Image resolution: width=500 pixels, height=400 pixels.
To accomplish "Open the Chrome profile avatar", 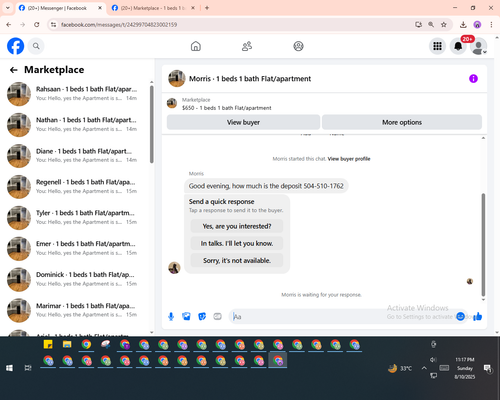I will (477, 24).
